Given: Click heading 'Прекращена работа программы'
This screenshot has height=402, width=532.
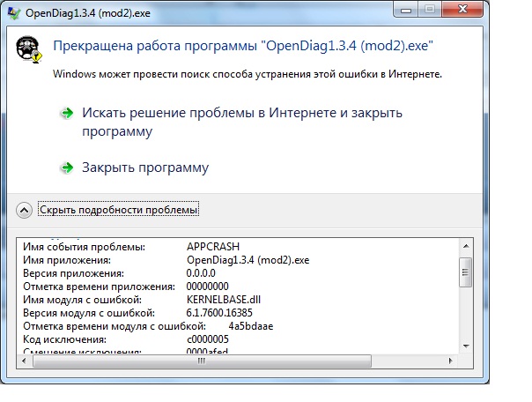Looking at the screenshot, I should [x=155, y=46].
